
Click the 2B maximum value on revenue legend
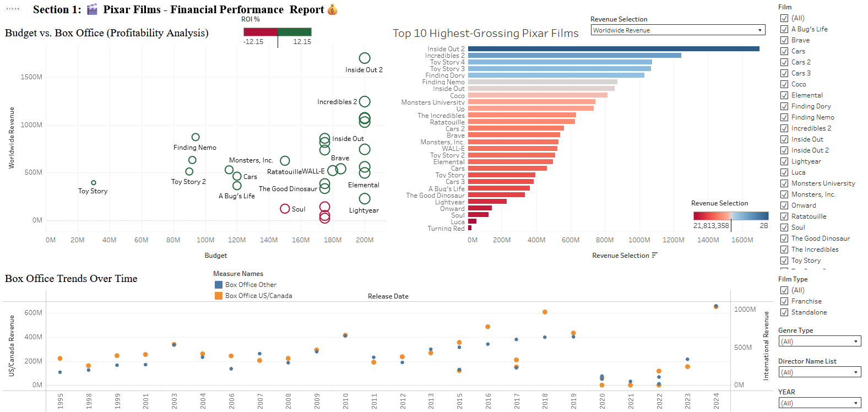(x=764, y=226)
